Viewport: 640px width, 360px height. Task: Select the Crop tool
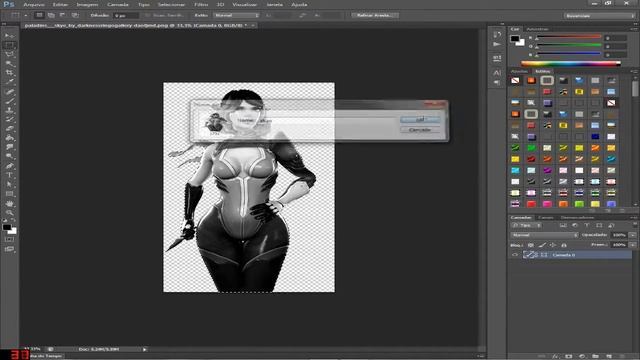[9, 73]
